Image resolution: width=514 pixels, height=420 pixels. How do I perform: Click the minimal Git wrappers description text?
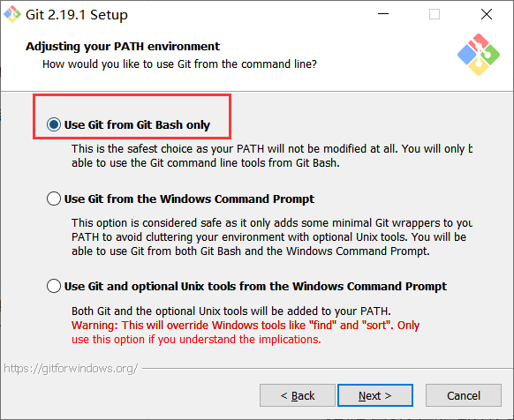272,236
